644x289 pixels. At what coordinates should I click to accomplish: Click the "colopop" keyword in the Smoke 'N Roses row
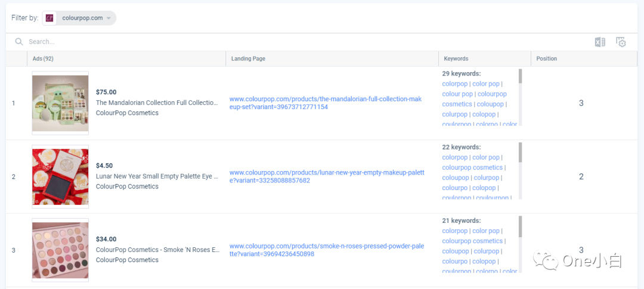tap(484, 261)
